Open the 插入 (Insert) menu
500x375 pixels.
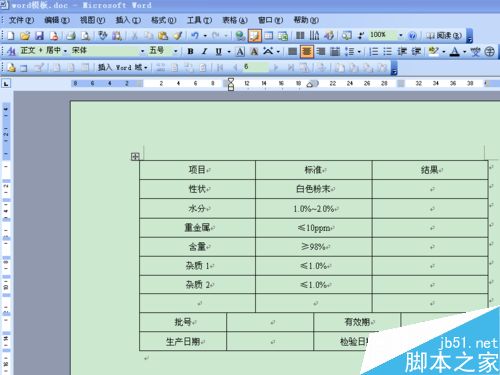(128, 20)
